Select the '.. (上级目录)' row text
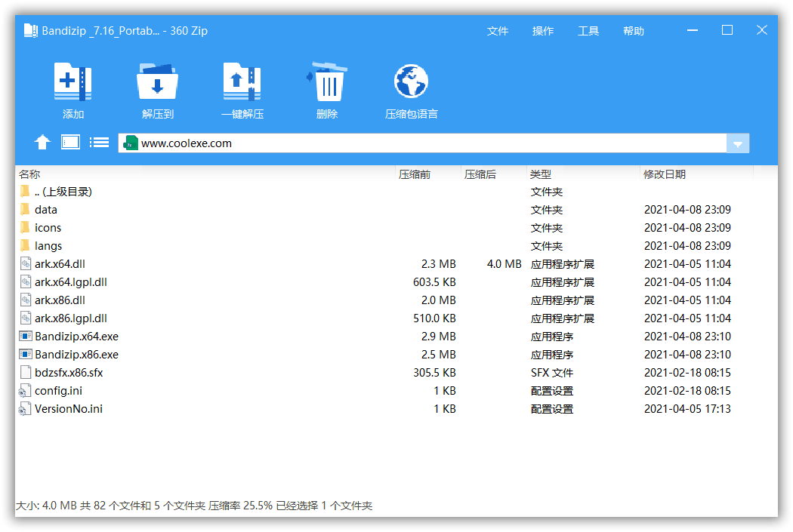 [63, 192]
